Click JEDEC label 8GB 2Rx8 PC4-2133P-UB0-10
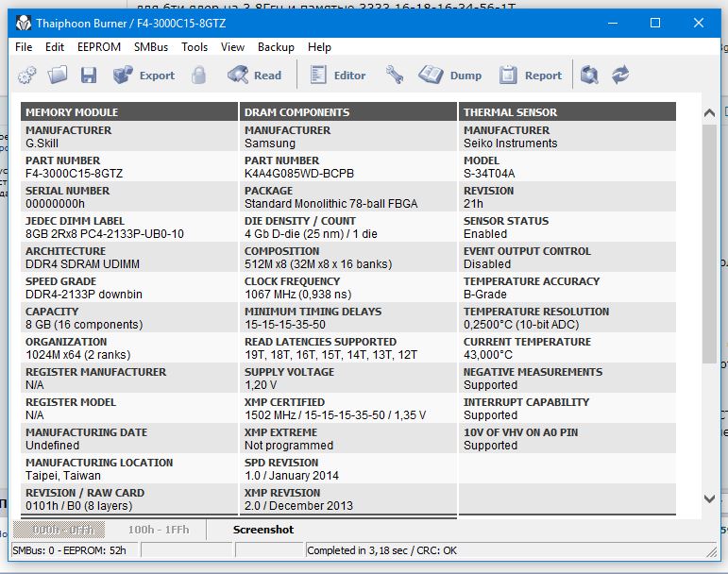This screenshot has width=728, height=574. (x=105, y=234)
